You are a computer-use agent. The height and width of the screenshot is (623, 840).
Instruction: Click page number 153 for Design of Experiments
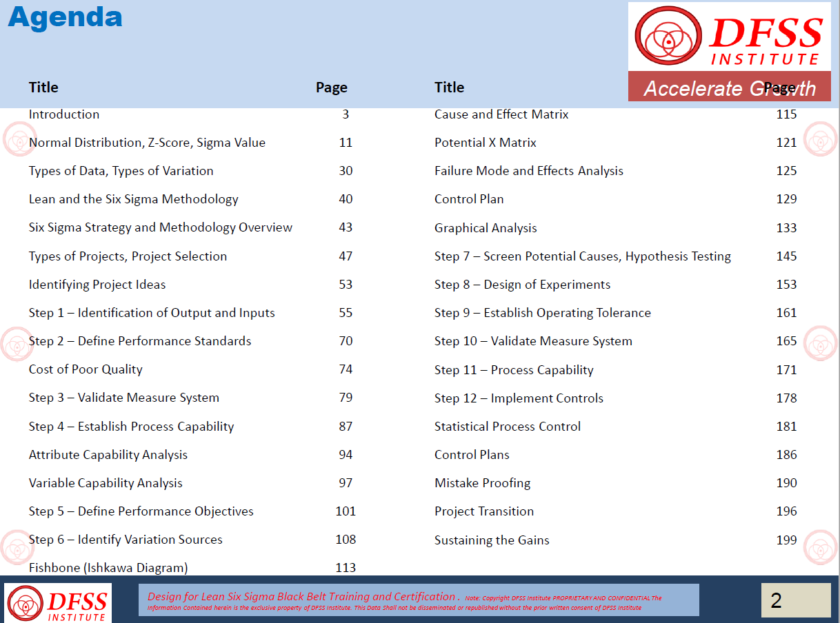click(x=786, y=285)
